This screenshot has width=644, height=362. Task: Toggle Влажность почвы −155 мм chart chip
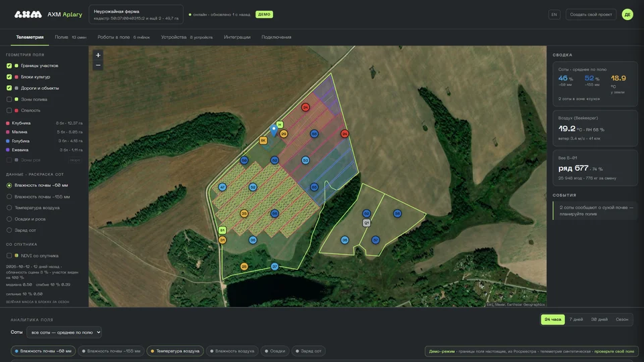point(111,351)
